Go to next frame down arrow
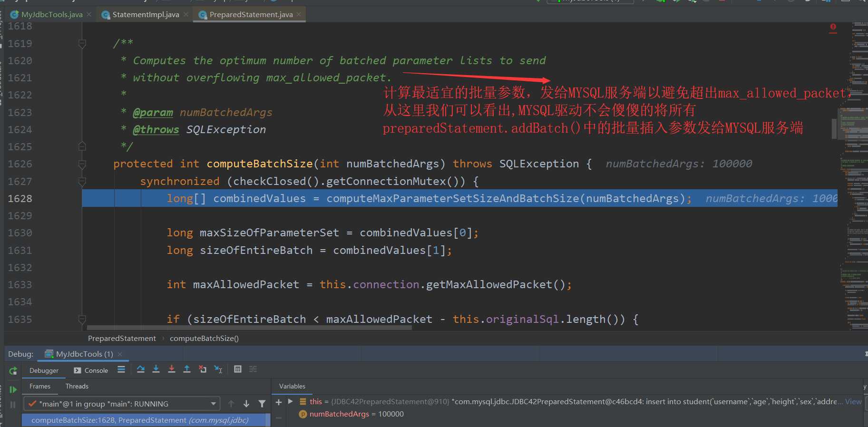Image resolution: width=868 pixels, height=427 pixels. point(246,404)
